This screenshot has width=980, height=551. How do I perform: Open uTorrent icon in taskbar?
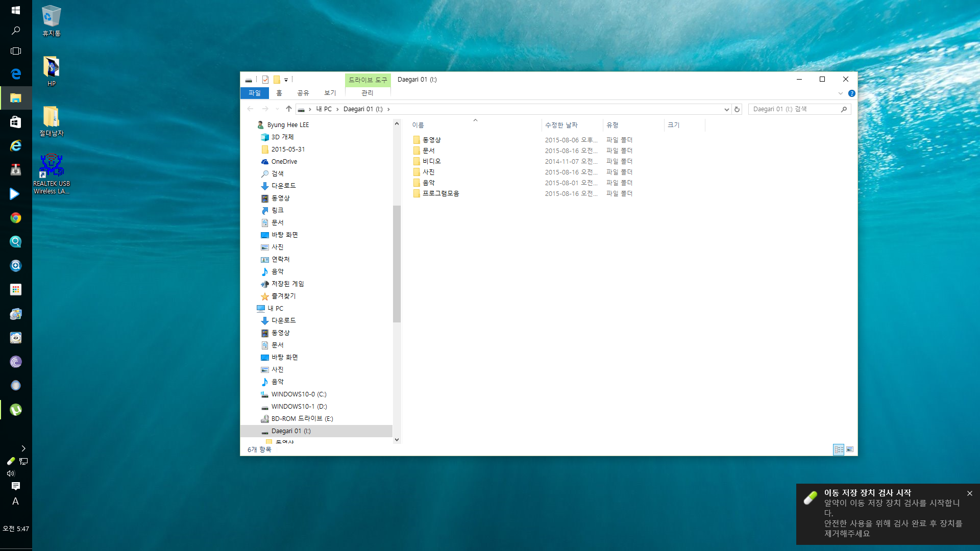coord(16,410)
